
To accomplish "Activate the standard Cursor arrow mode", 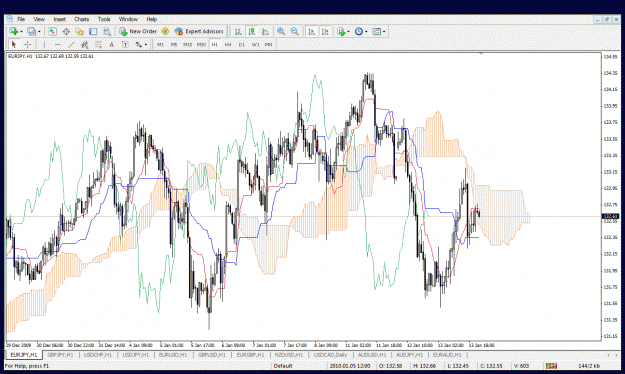I will (14, 44).
